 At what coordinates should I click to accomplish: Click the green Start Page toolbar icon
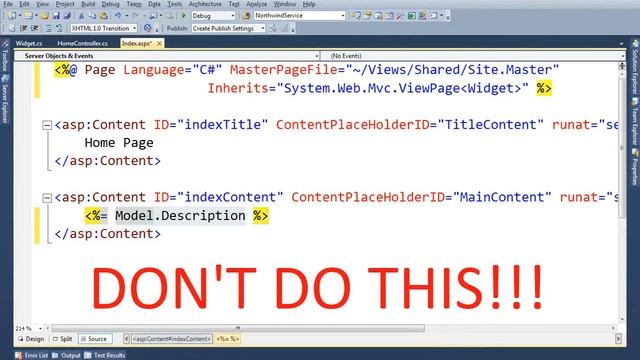coord(411,16)
